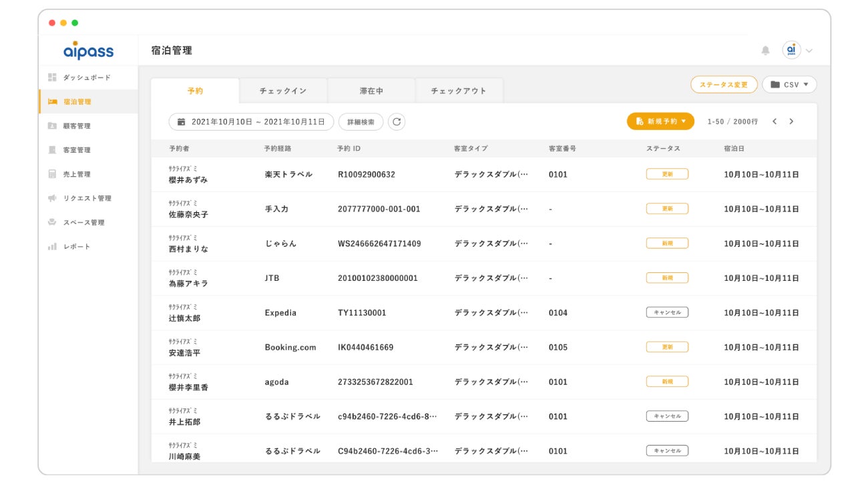
Task: Expand the CSV export dropdown
Action: click(x=789, y=85)
